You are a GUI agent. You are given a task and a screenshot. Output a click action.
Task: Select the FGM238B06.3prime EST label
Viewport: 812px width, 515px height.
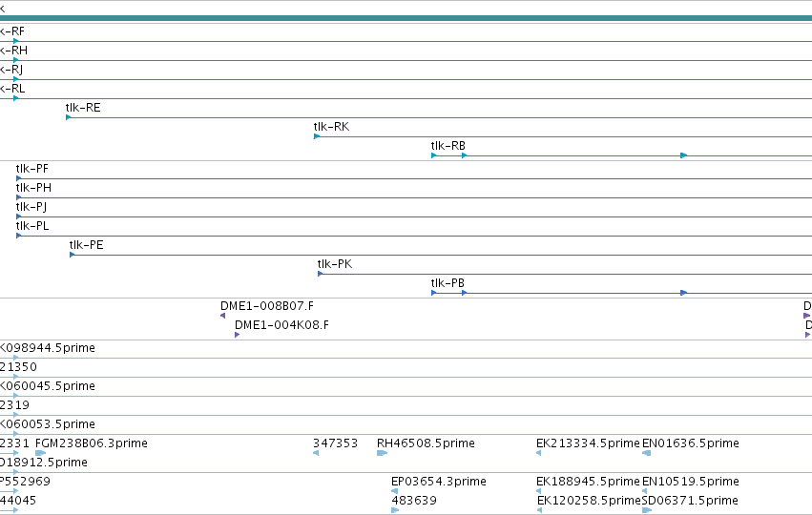coord(92,443)
